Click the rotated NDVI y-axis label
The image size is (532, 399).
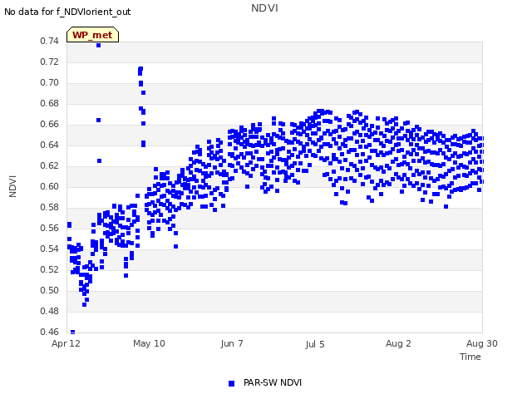point(12,186)
